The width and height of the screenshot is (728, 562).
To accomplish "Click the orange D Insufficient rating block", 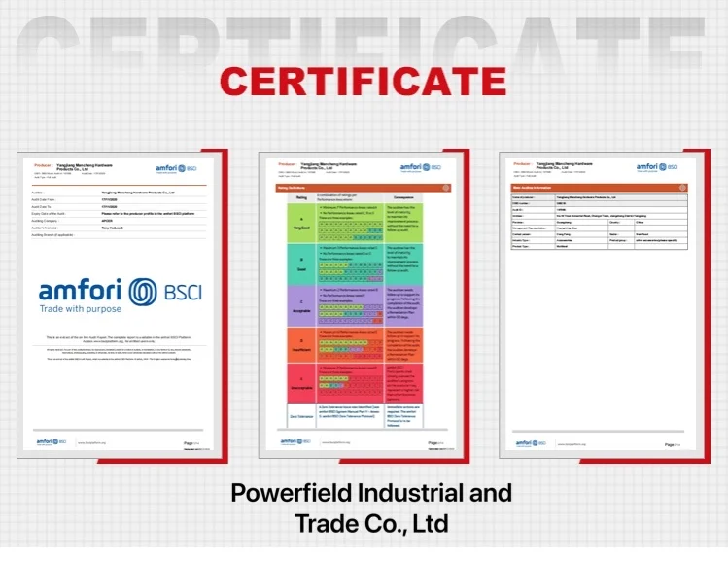I will 301,344.
